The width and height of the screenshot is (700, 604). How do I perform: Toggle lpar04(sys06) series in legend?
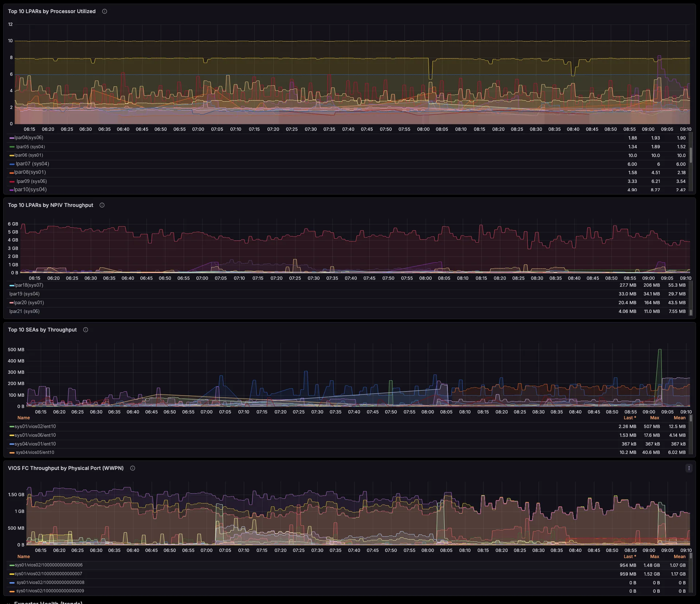29,138
